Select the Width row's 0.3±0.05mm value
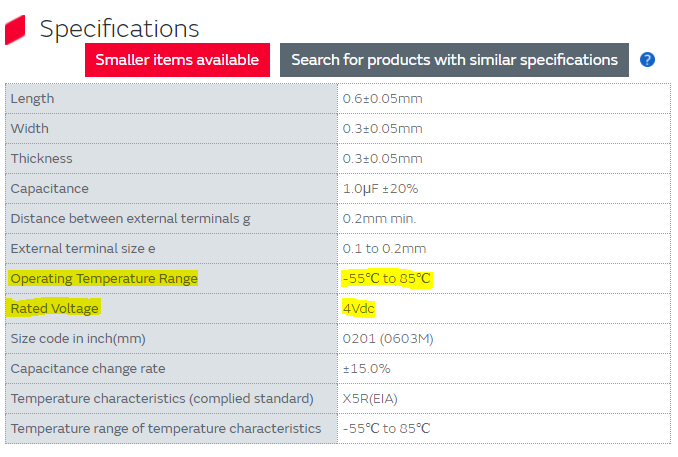This screenshot has height=457, width=678. pyautogui.click(x=382, y=128)
